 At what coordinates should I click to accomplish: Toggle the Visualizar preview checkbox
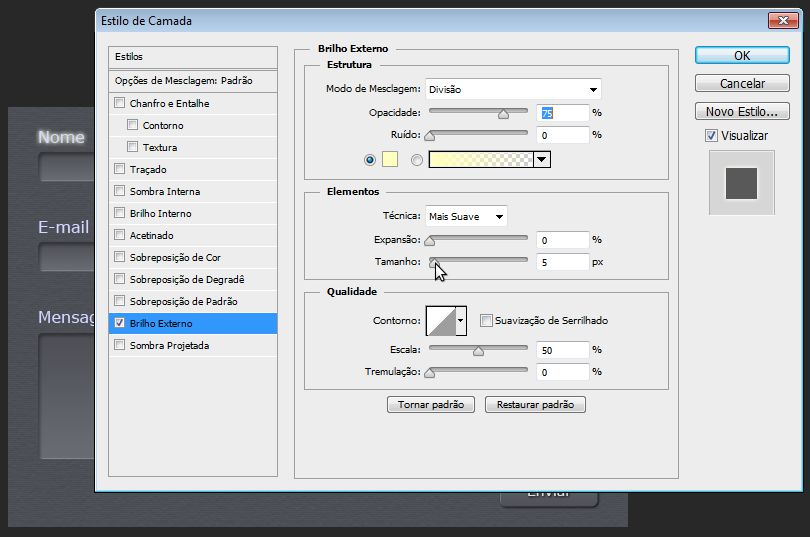711,136
